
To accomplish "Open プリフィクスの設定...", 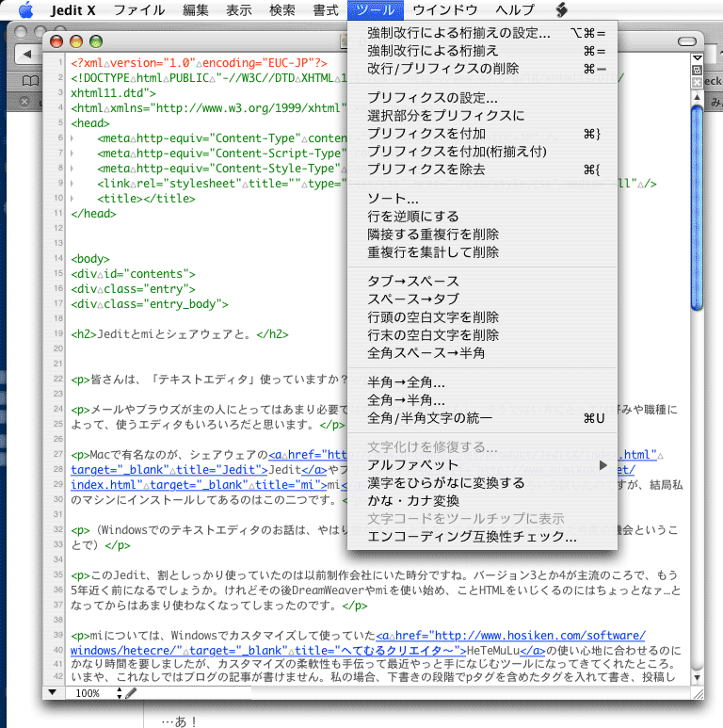I will [483, 98].
